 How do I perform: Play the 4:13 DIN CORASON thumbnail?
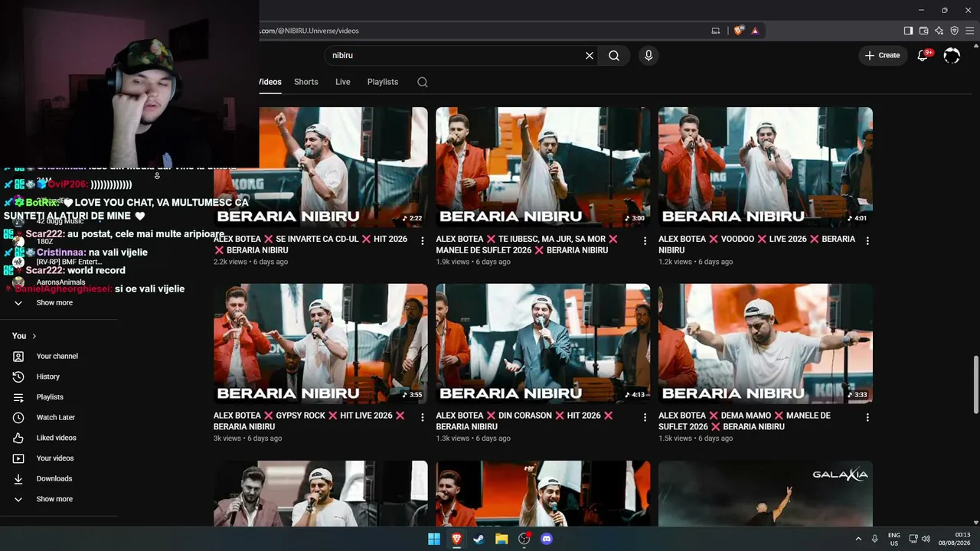543,344
